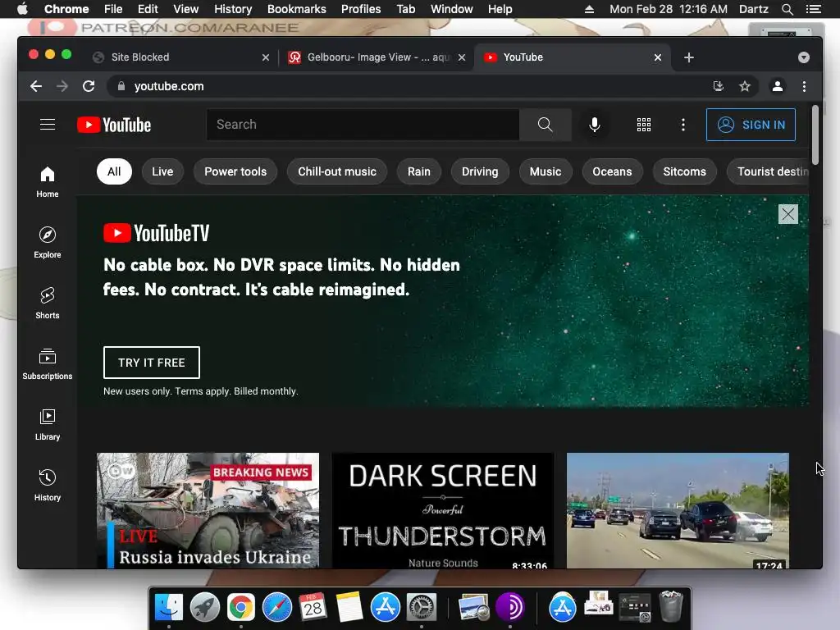Open Library in sidebar
Viewport: 840px width, 630px height.
47,424
